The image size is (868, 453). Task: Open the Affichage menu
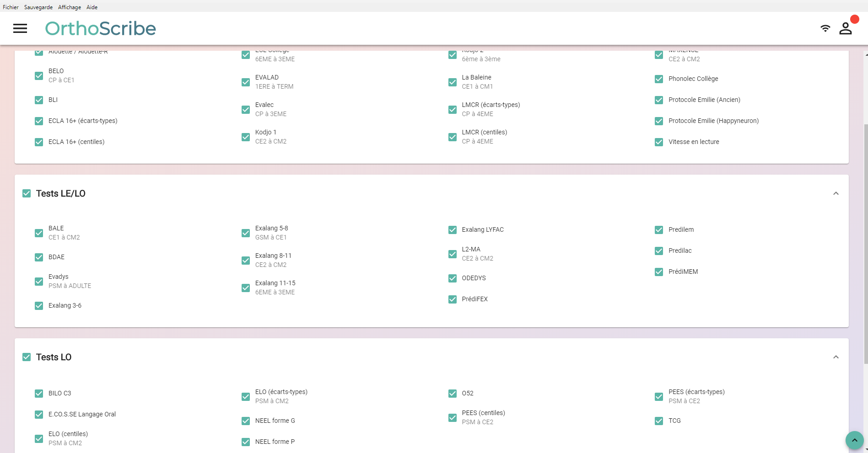pyautogui.click(x=70, y=7)
